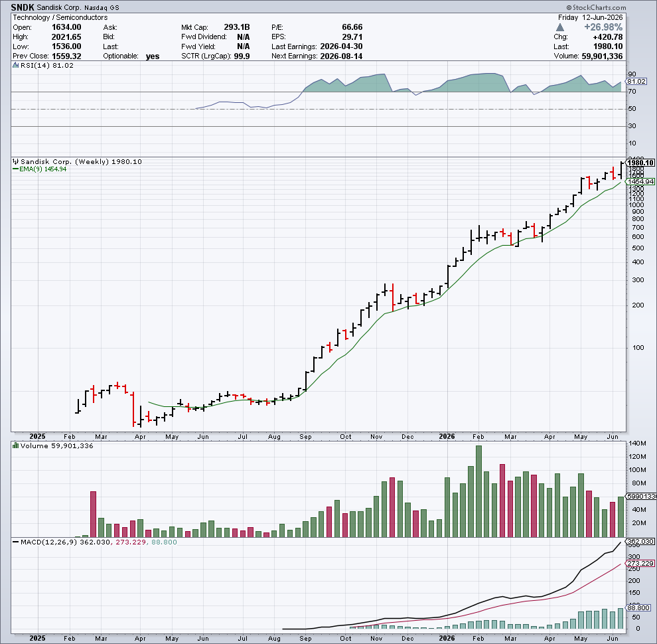Click the Technology / Semiconductors sector label
657x644 pixels.
click(60, 18)
